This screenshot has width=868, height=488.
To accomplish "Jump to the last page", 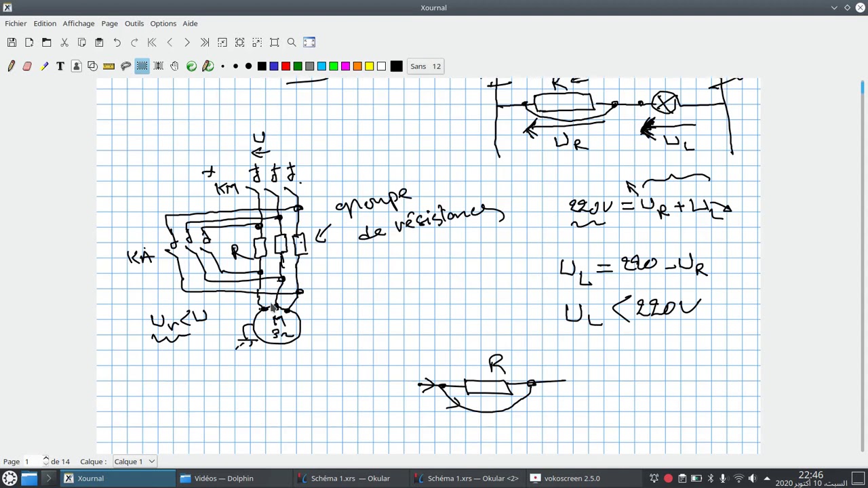I will tap(205, 43).
